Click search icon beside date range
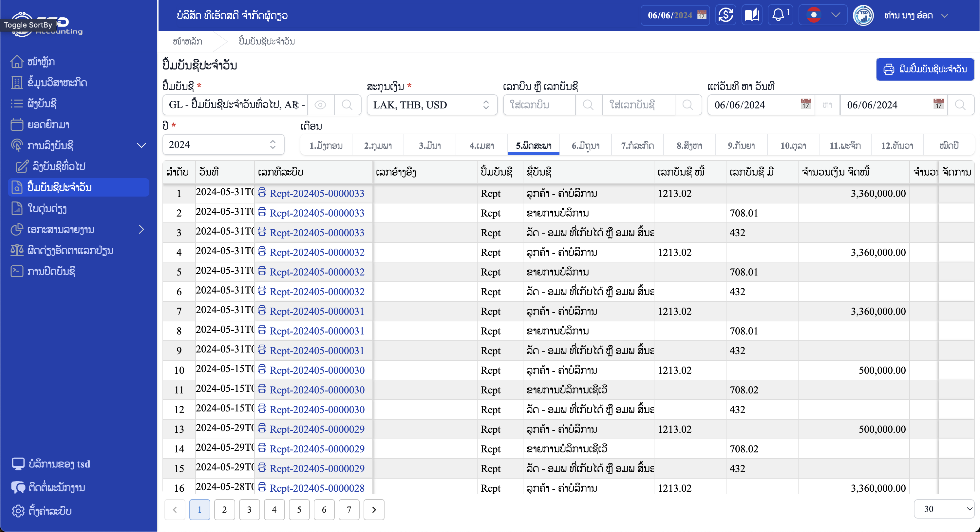 pos(960,104)
